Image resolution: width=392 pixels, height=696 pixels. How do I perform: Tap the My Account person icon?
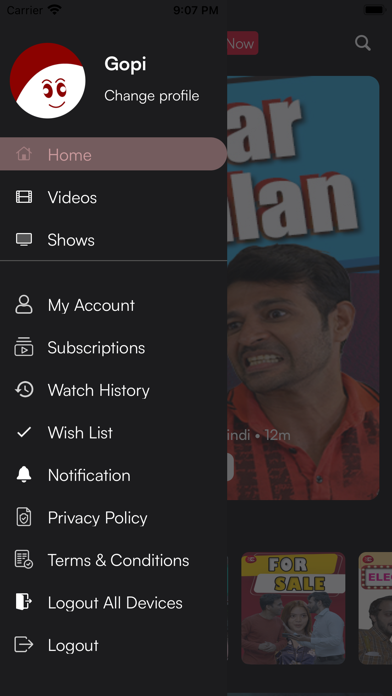click(24, 305)
